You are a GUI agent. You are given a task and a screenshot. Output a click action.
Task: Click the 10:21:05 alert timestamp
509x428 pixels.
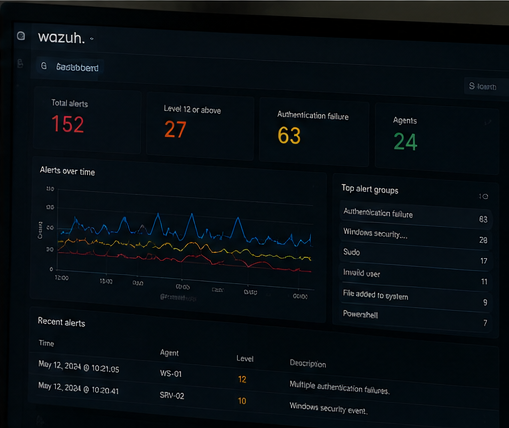[79, 366]
